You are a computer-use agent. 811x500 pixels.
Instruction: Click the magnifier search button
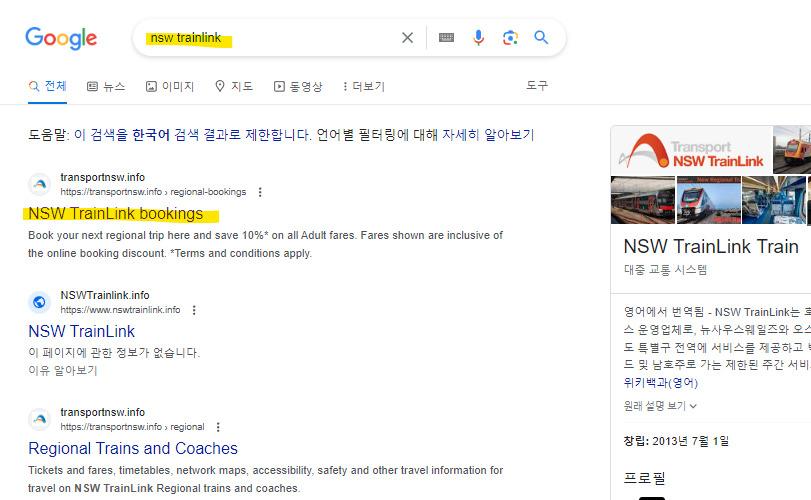click(x=541, y=37)
